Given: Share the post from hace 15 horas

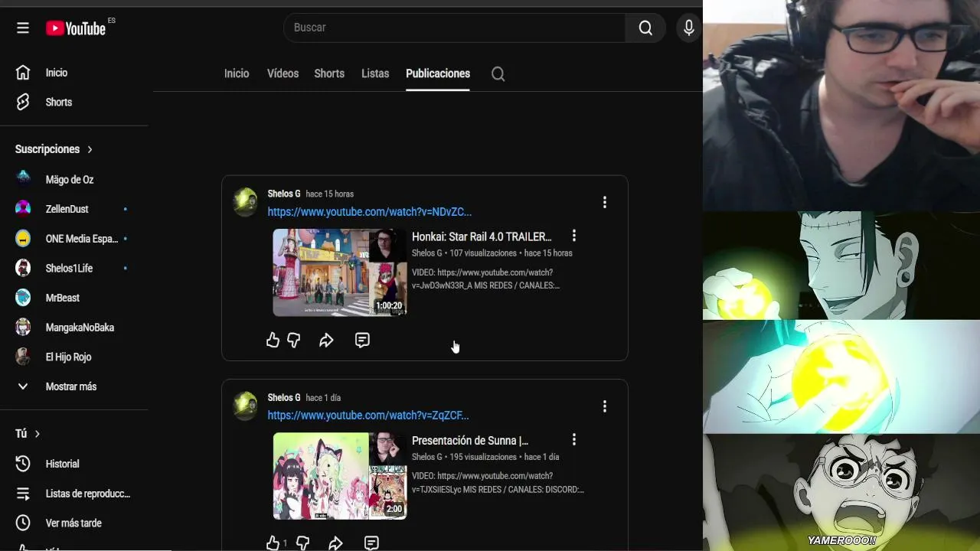Looking at the screenshot, I should click(326, 341).
